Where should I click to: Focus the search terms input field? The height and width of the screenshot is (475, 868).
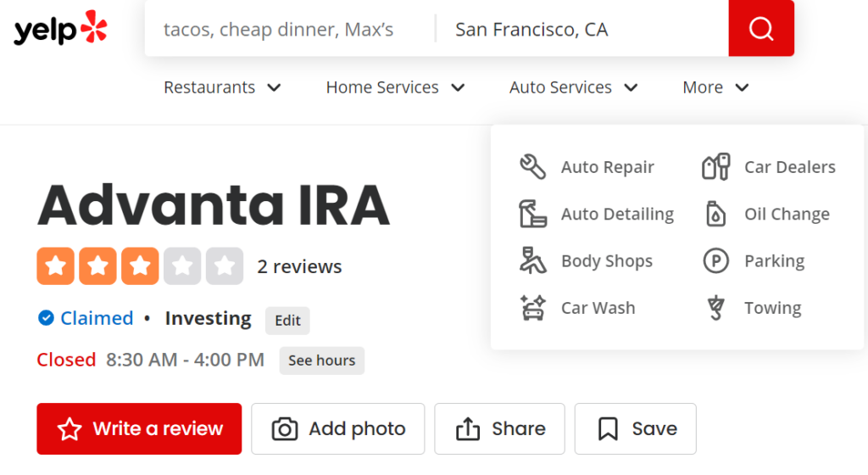tap(290, 29)
